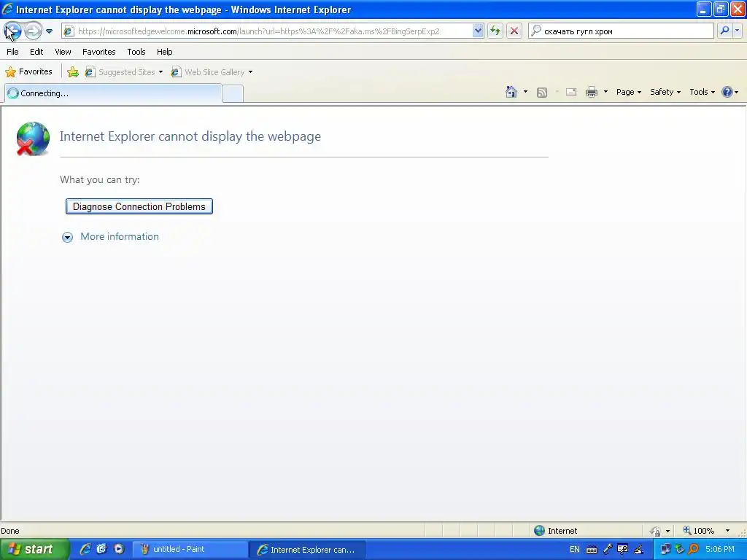This screenshot has width=747, height=560.
Task: Click the microphone icon in language bar
Action: [607, 550]
